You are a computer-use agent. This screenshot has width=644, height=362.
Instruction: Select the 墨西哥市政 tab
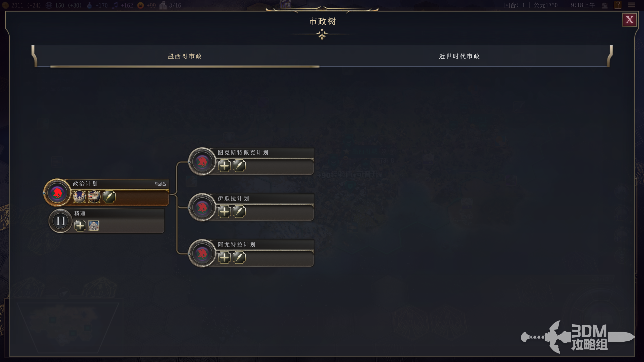tap(185, 56)
